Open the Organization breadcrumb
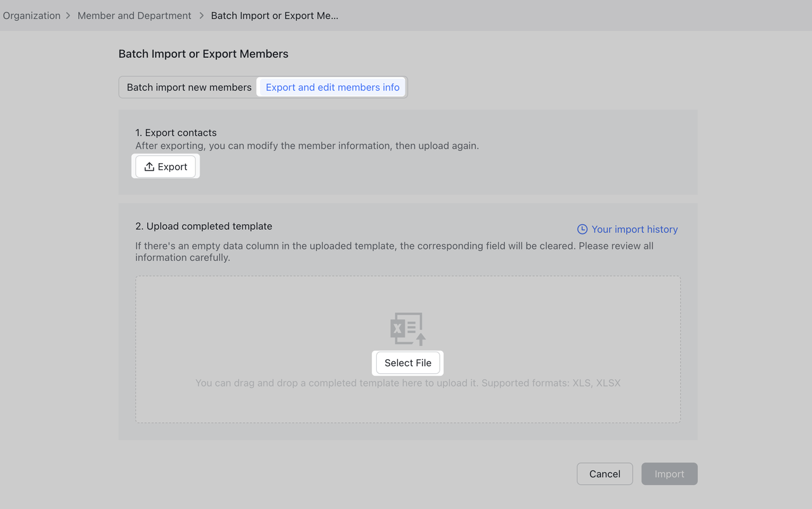Image resolution: width=812 pixels, height=509 pixels. 31,15
